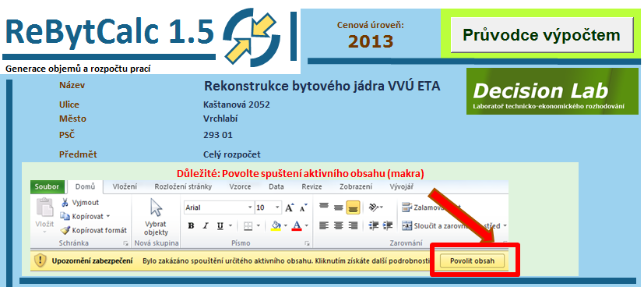Switch to the Domů tab
Viewport: 644px width, 287px height.
(86, 186)
